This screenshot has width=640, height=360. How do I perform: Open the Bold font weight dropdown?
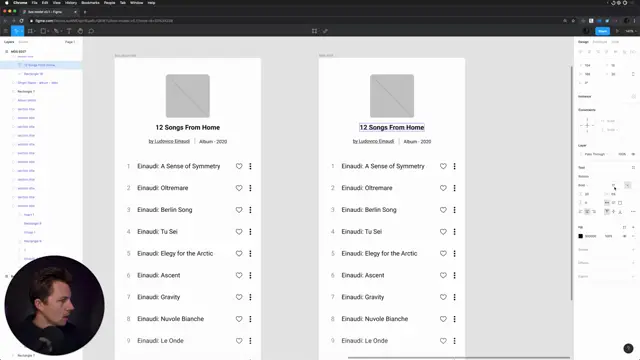583,185
